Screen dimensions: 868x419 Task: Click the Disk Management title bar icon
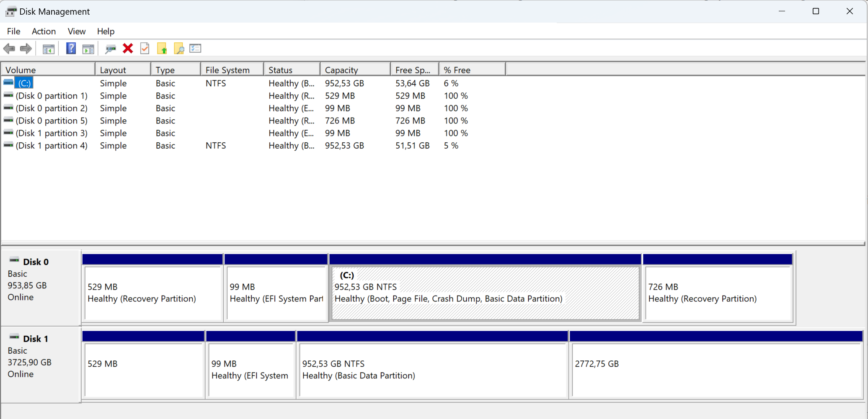pyautogui.click(x=11, y=12)
